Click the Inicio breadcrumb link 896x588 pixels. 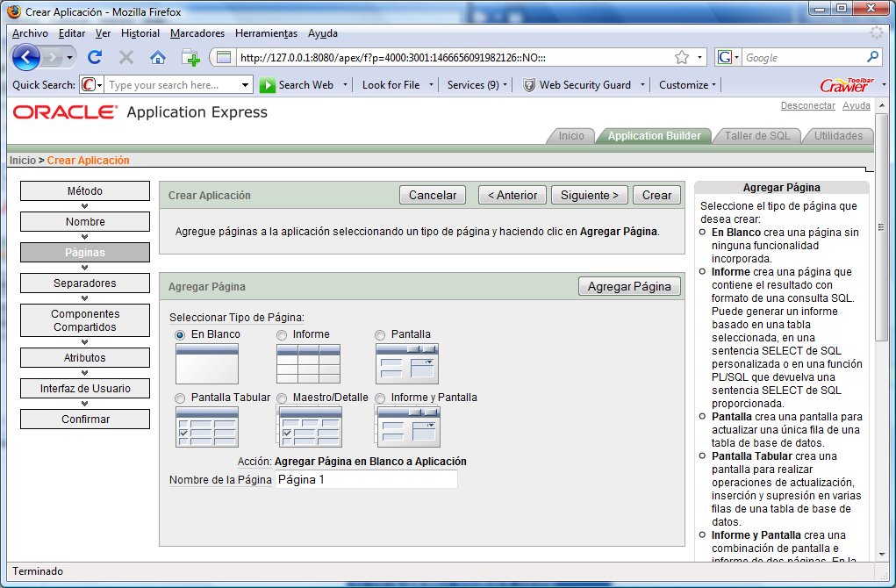click(22, 161)
